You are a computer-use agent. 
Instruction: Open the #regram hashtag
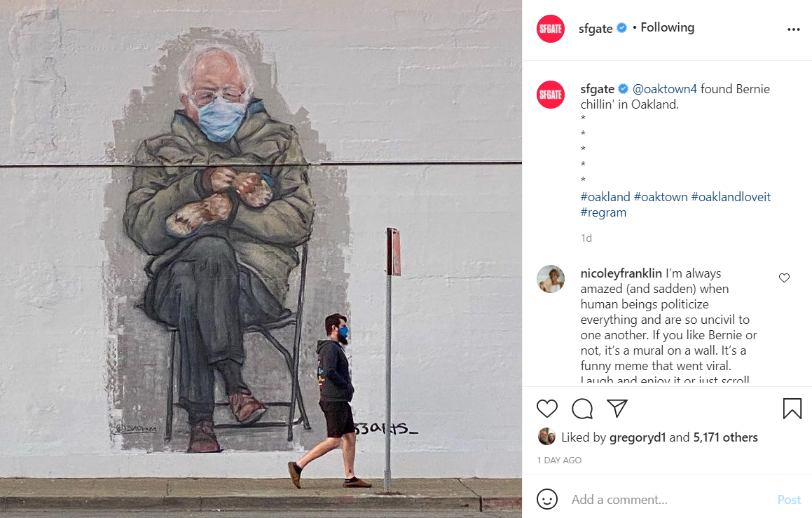click(603, 212)
